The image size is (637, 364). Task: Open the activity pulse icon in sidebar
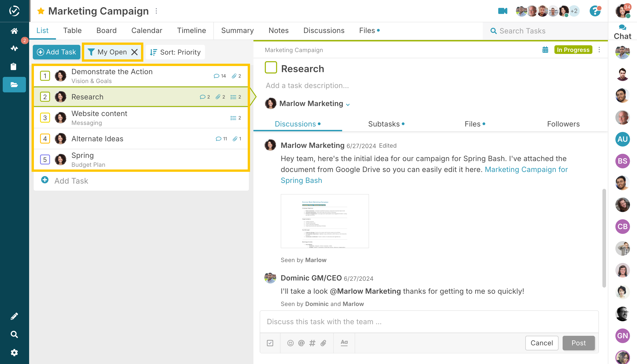tap(14, 48)
